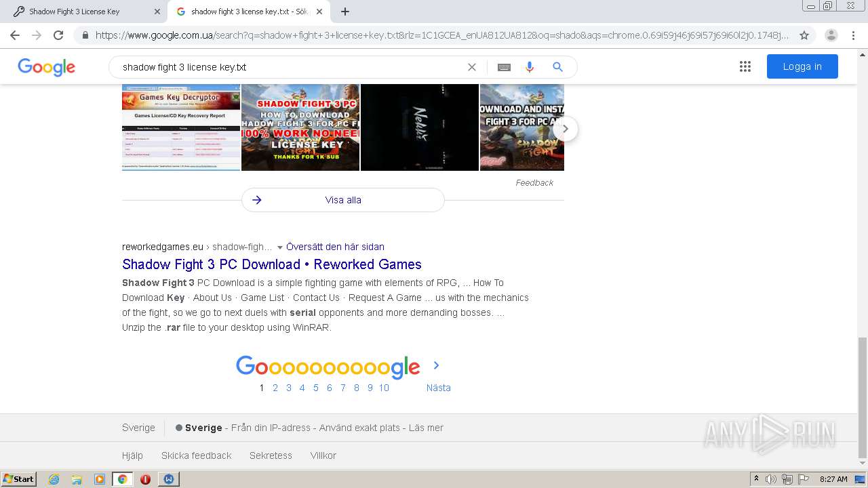Go to results page 4
Screen dimensions: 868x488
302,388
